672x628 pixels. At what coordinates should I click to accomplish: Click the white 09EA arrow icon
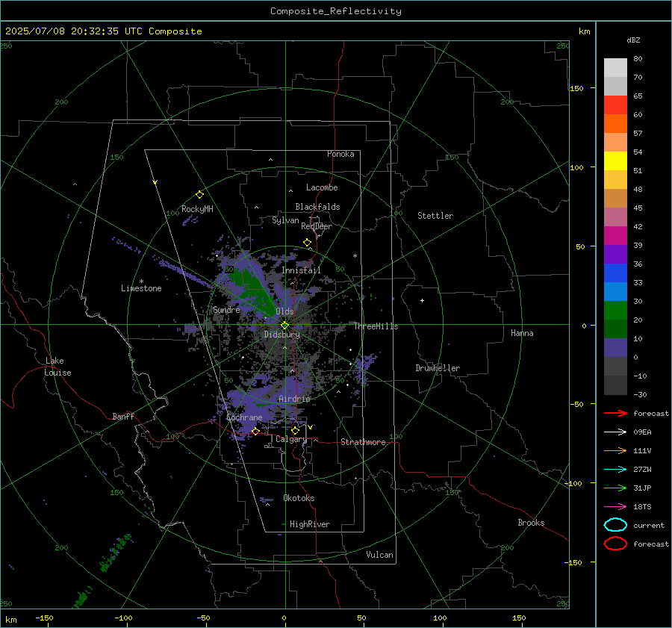tap(615, 432)
